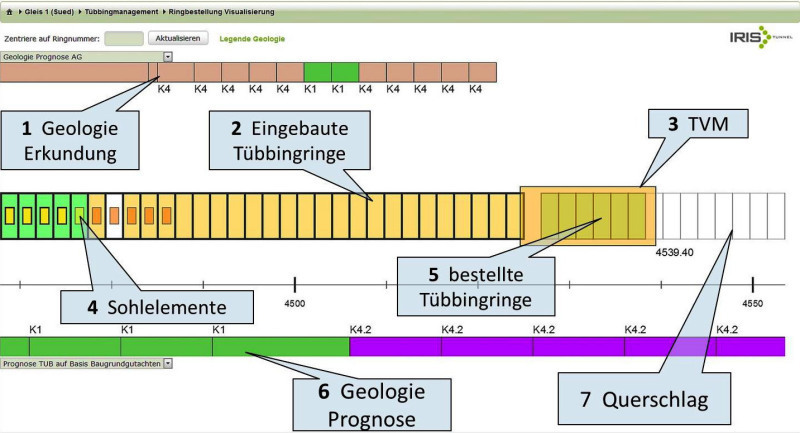This screenshot has height=433, width=800.
Task: Click the 4539.40 station label
Action: click(x=674, y=252)
